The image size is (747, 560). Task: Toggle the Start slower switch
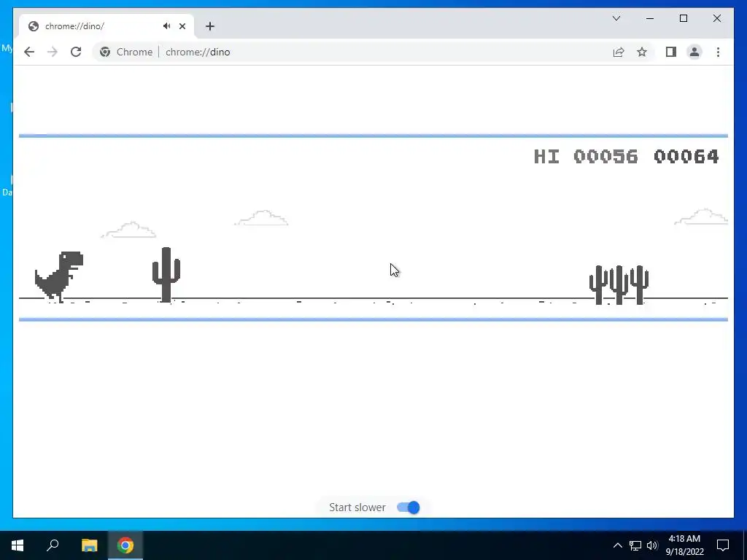tap(409, 507)
